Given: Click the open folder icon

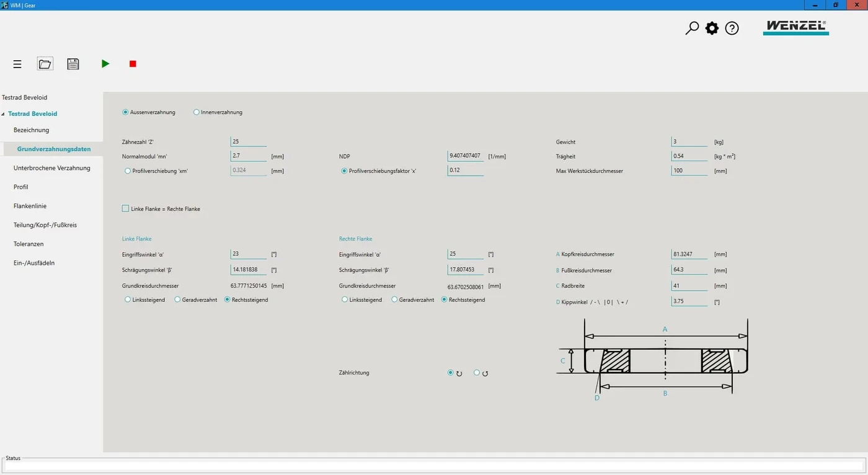Looking at the screenshot, I should click(x=45, y=64).
